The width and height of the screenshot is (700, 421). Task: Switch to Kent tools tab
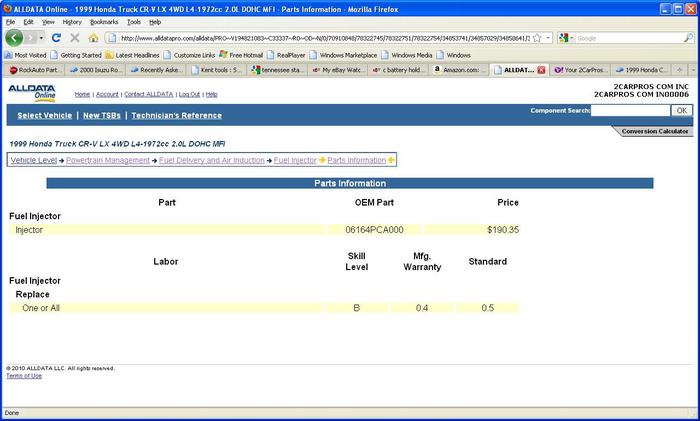tap(216, 70)
